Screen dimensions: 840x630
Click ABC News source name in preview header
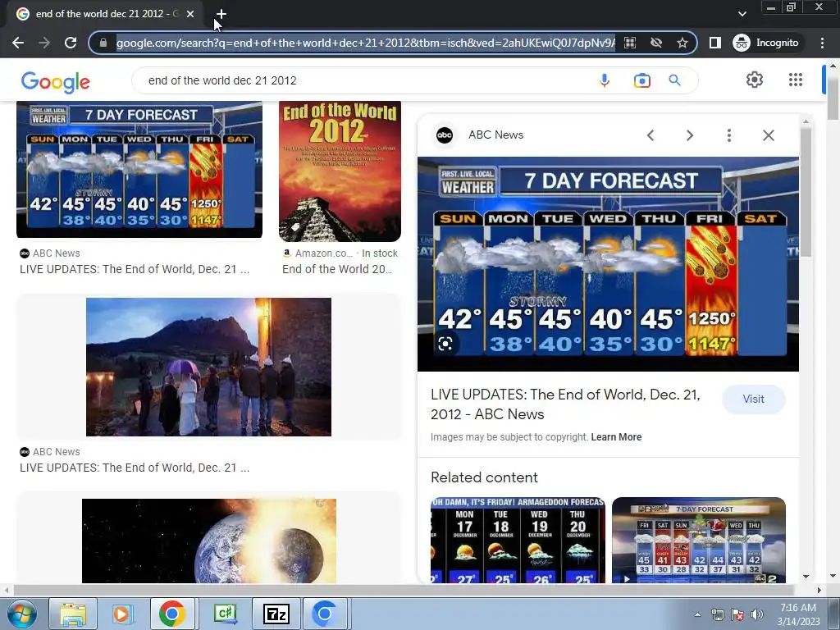[x=495, y=135]
